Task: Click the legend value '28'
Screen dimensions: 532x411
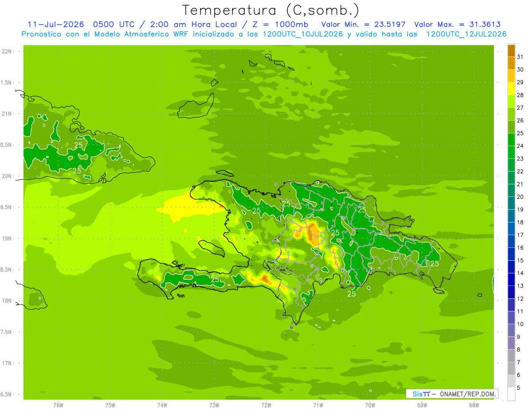Action: tap(520, 95)
